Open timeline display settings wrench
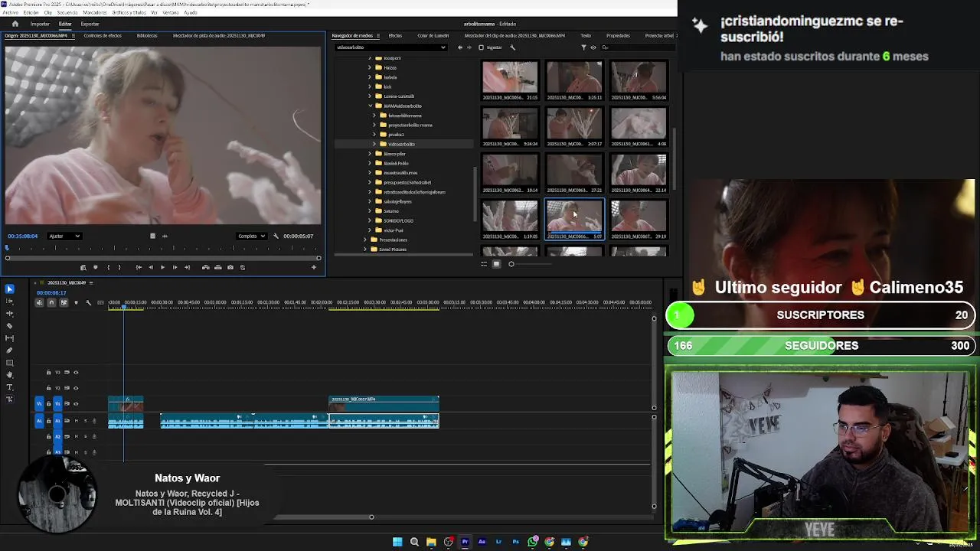 point(88,303)
